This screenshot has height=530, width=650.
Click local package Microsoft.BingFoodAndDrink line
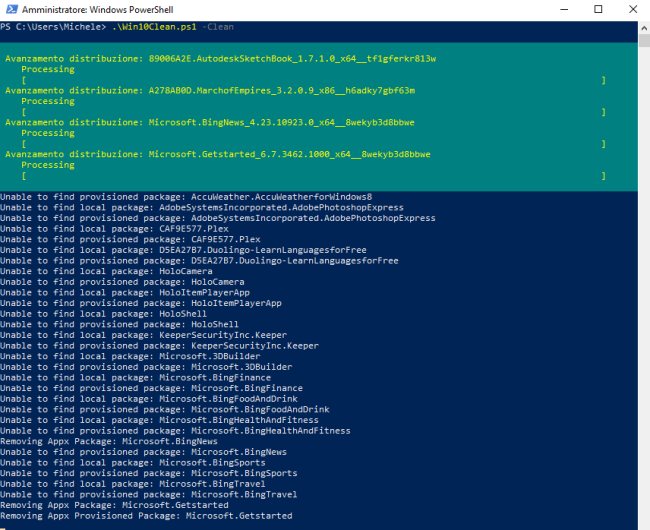[x=149, y=399]
